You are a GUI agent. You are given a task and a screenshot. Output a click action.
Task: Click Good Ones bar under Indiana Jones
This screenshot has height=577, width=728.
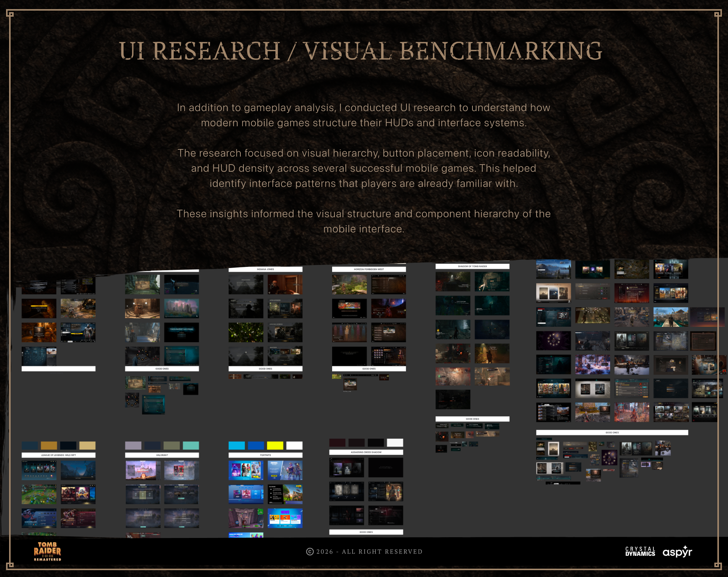[265, 368]
